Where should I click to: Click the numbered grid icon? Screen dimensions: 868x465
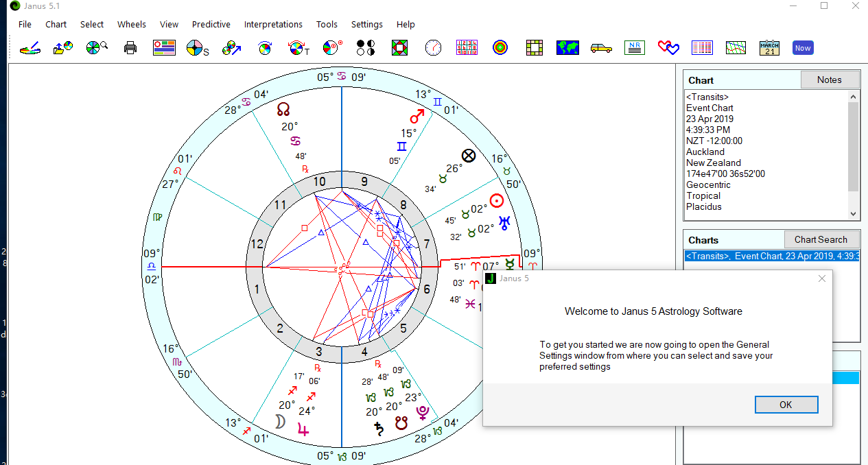click(x=467, y=47)
